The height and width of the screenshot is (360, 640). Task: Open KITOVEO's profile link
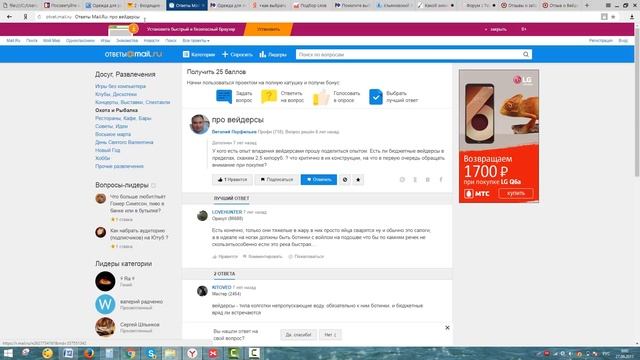(222, 287)
